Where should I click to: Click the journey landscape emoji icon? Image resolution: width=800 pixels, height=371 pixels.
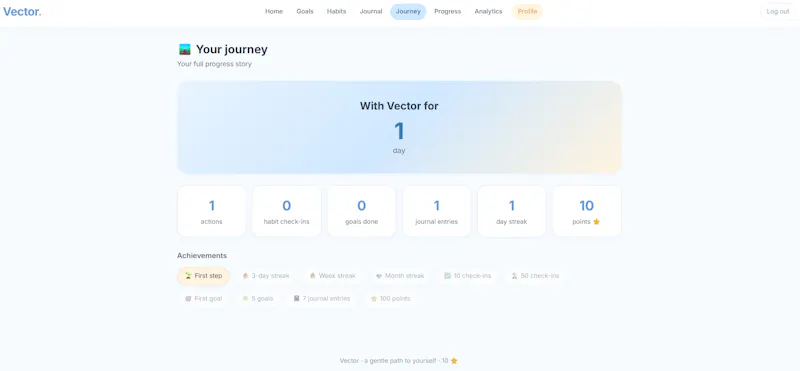pos(185,50)
